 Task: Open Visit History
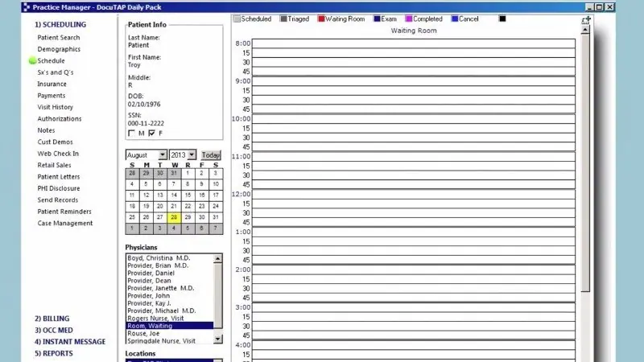click(x=55, y=107)
